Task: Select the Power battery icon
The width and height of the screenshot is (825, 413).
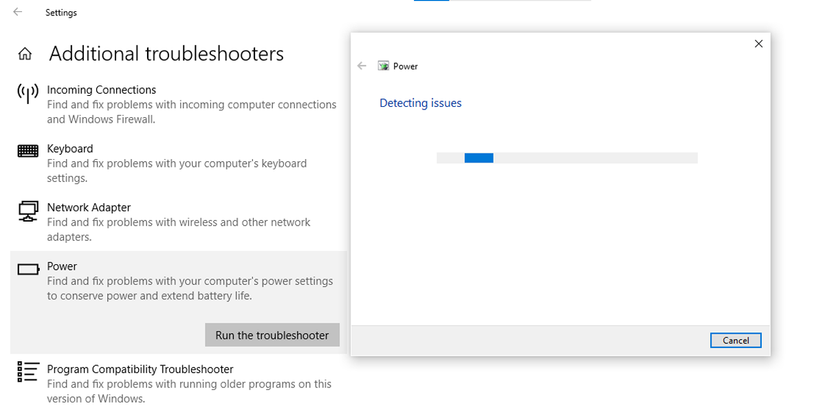Action: 28,269
